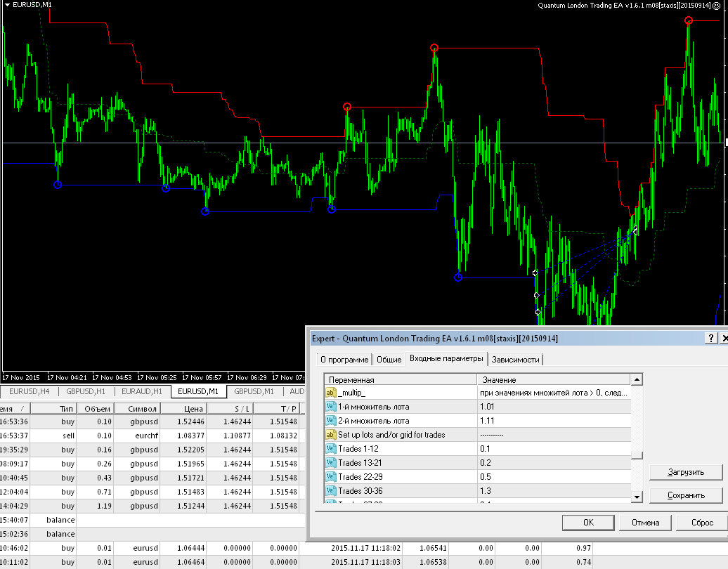Sort trades by the T / P column header
The height and width of the screenshot is (569, 728).
(x=277, y=408)
